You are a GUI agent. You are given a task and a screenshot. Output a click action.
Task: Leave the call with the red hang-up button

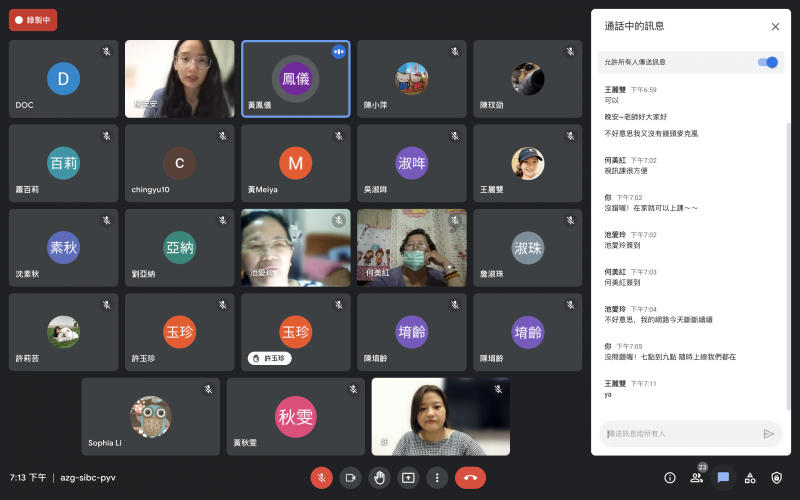[x=470, y=478]
